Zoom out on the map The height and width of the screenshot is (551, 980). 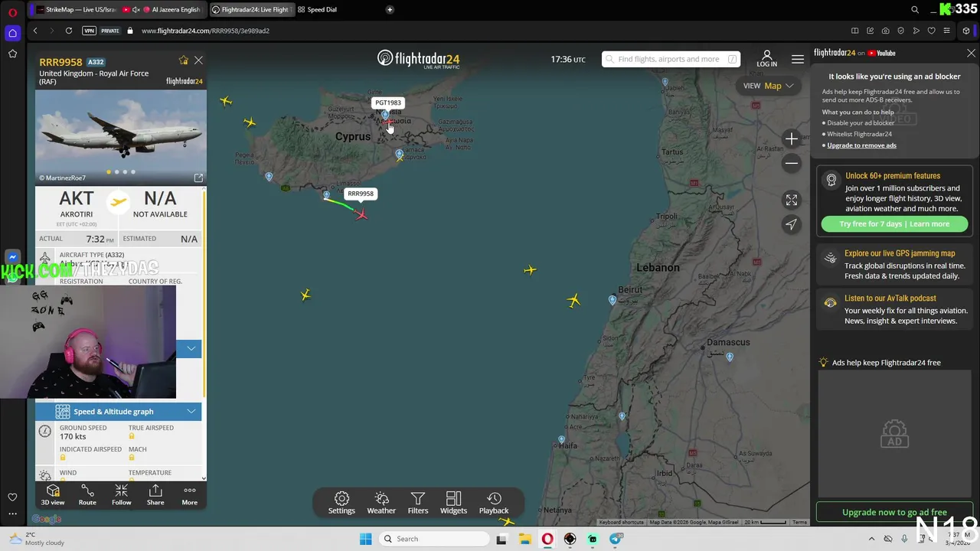pos(792,163)
